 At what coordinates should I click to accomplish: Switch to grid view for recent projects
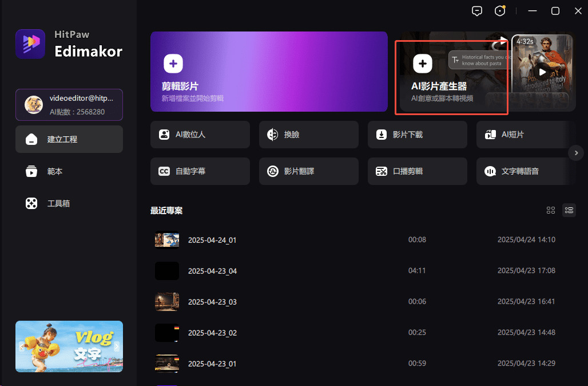point(551,210)
